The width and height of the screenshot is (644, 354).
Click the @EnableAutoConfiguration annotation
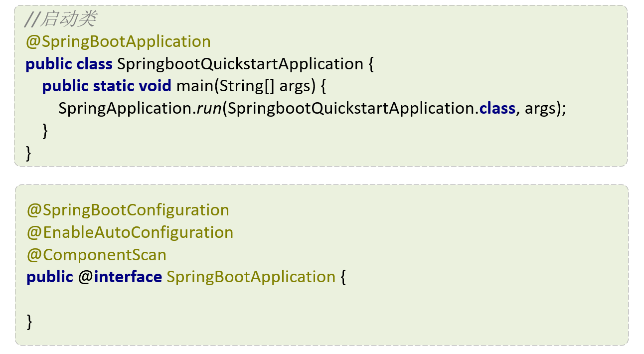coord(130,232)
